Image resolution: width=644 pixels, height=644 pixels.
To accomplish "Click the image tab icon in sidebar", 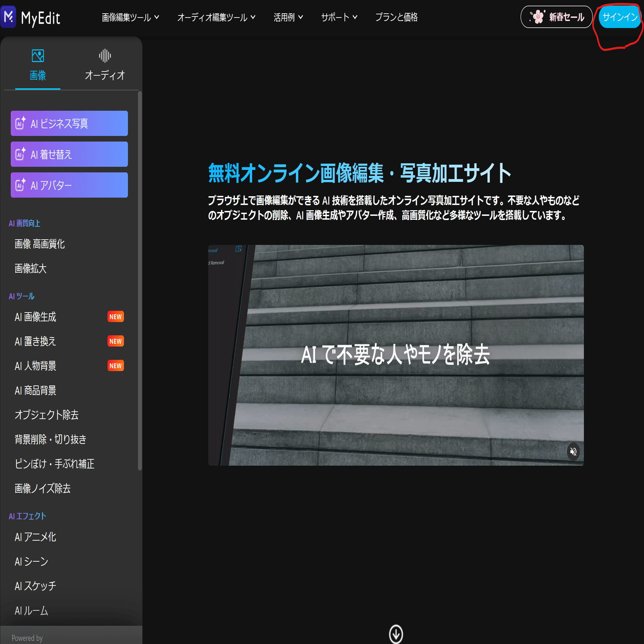I will [x=38, y=56].
